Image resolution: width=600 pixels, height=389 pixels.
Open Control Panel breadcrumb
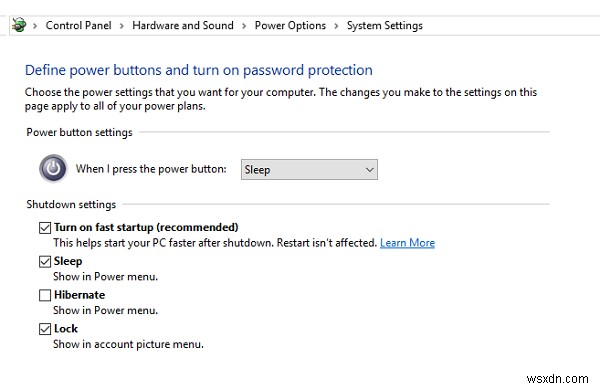point(78,26)
